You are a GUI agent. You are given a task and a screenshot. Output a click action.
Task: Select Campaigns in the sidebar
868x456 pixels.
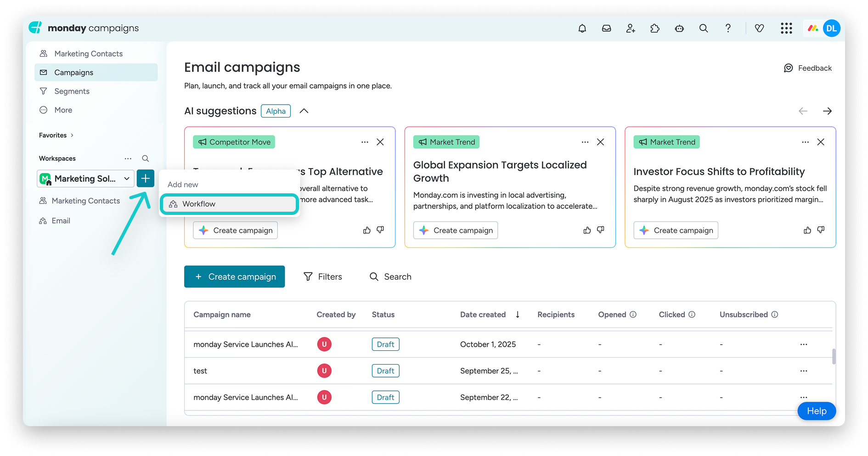[96, 73]
